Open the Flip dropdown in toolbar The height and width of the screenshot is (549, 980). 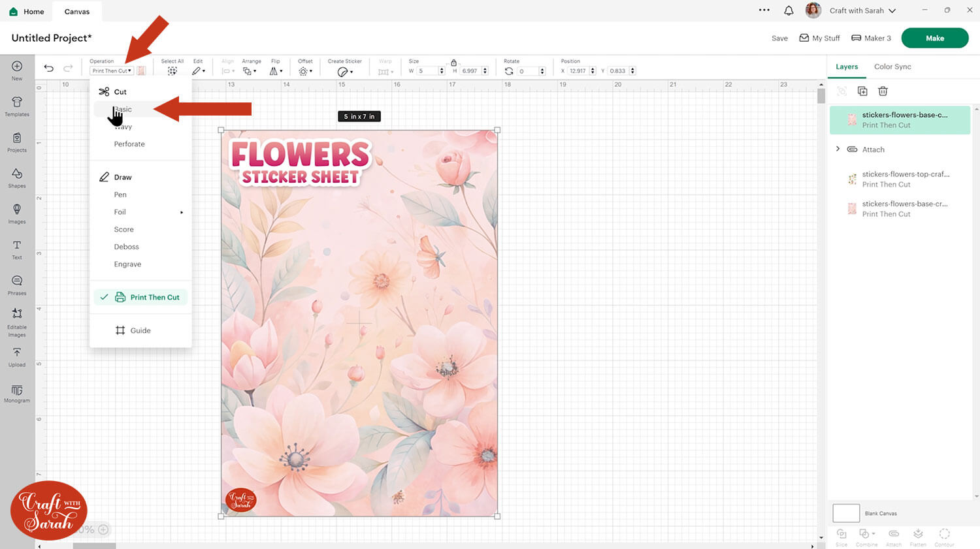pos(276,71)
